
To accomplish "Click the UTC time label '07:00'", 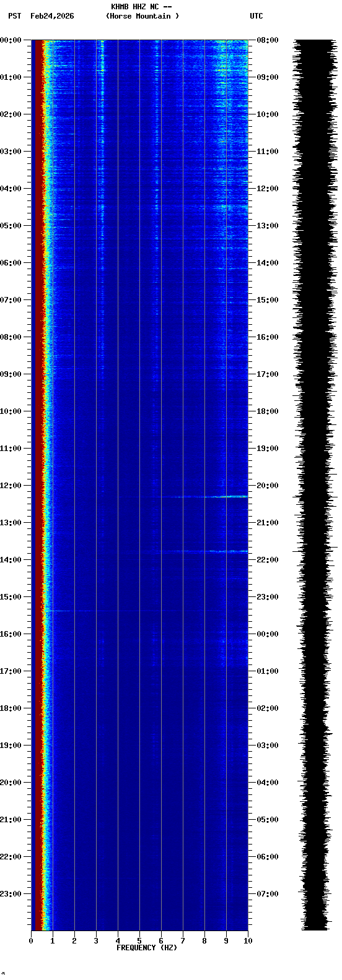I will 268,894.
